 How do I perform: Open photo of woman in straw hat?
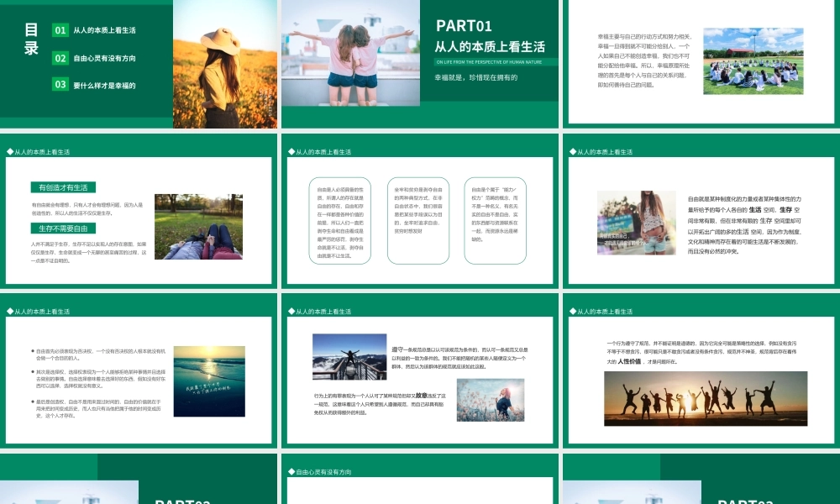pyautogui.click(x=225, y=64)
